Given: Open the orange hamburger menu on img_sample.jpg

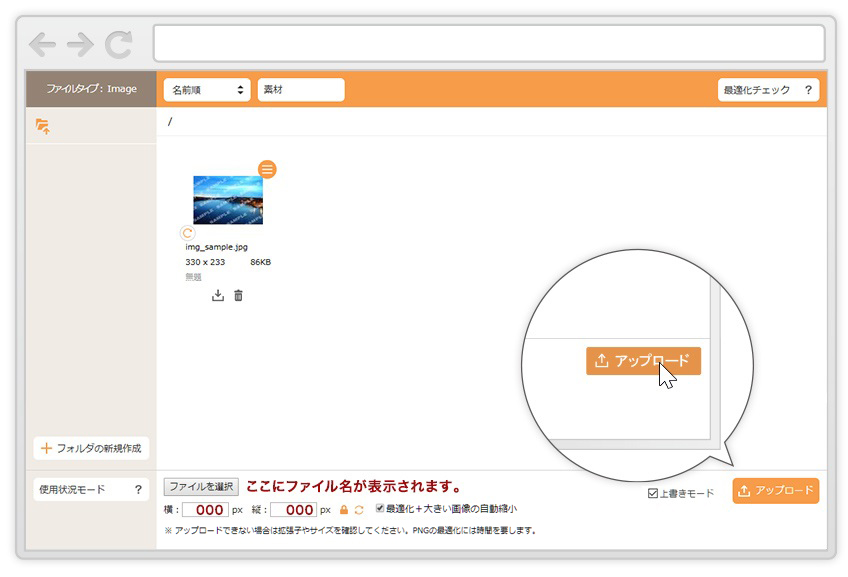Looking at the screenshot, I should tap(267, 169).
